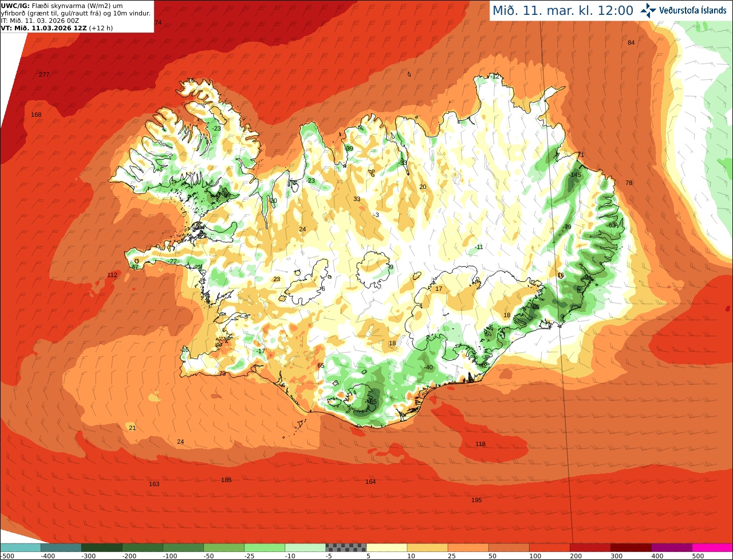This screenshot has height=560, width=733.
Task: Pick the red swatch between 200 and 300
Action: [x=590, y=547]
